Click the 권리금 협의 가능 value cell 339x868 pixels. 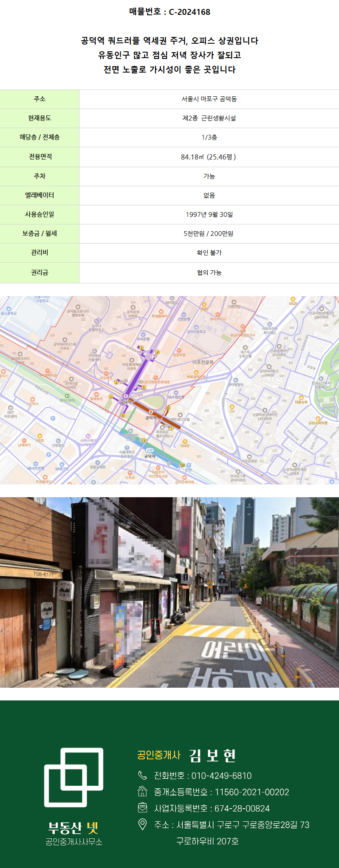point(209,272)
